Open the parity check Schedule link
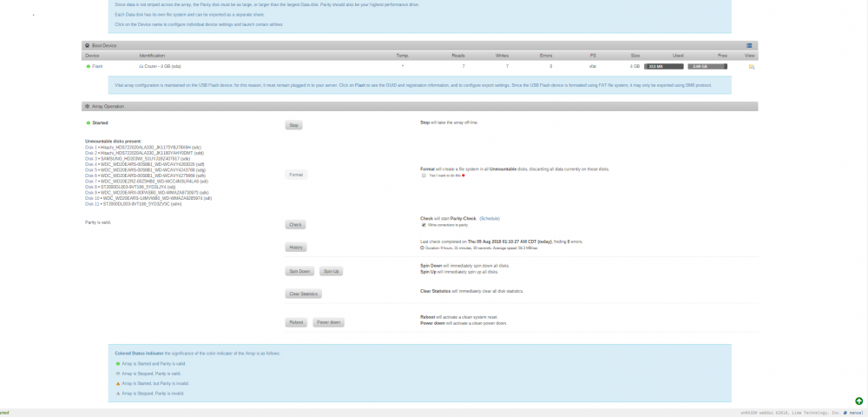 490,219
